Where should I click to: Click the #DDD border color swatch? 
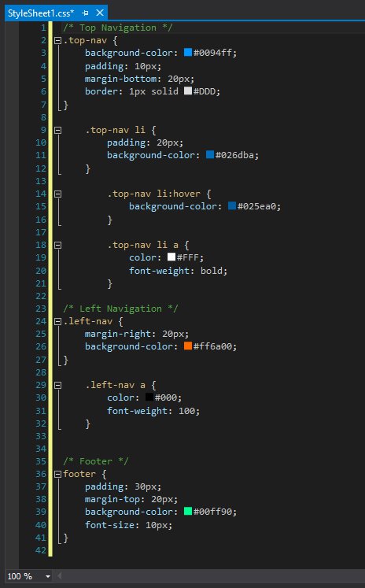(188, 91)
